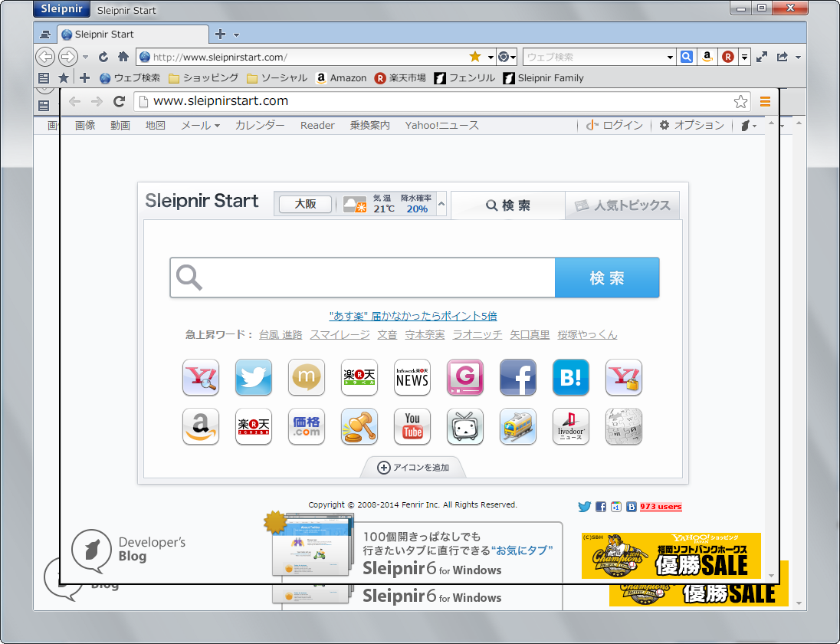Open the 動画 menu item

(120, 126)
